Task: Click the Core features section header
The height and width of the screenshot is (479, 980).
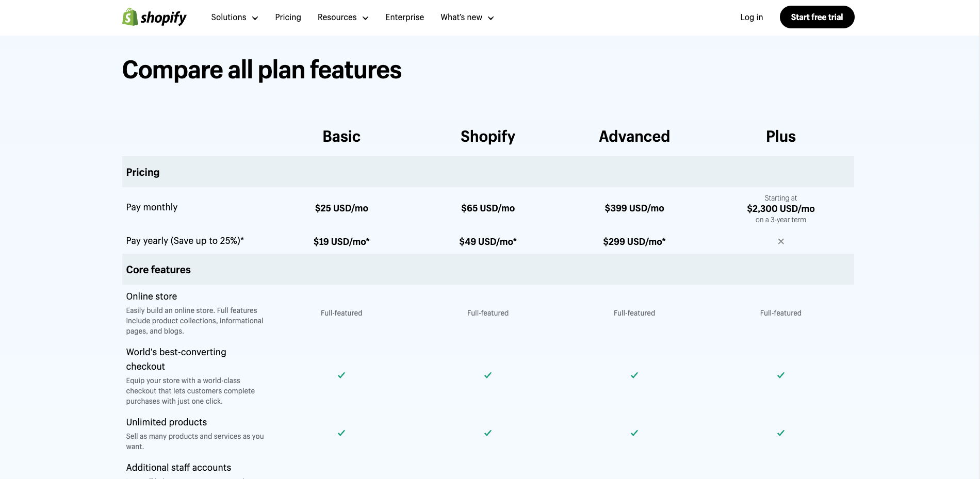Action: coord(488,269)
